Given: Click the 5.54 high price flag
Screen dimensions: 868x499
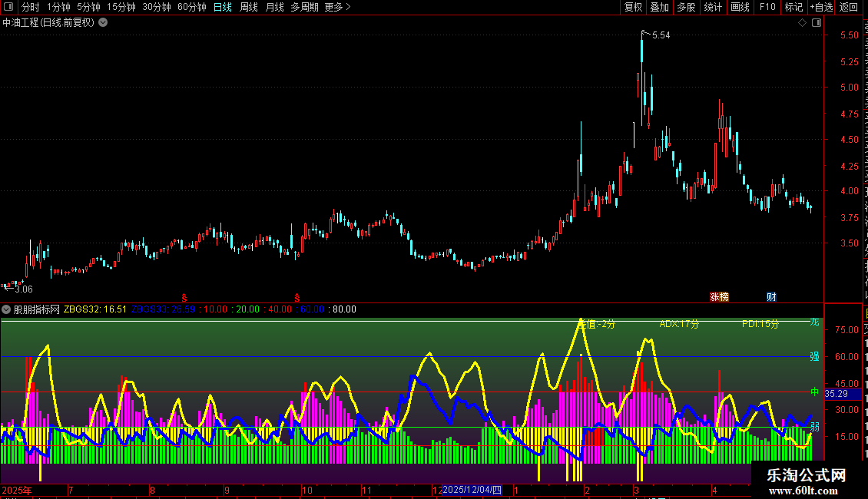Looking at the screenshot, I should click(657, 35).
